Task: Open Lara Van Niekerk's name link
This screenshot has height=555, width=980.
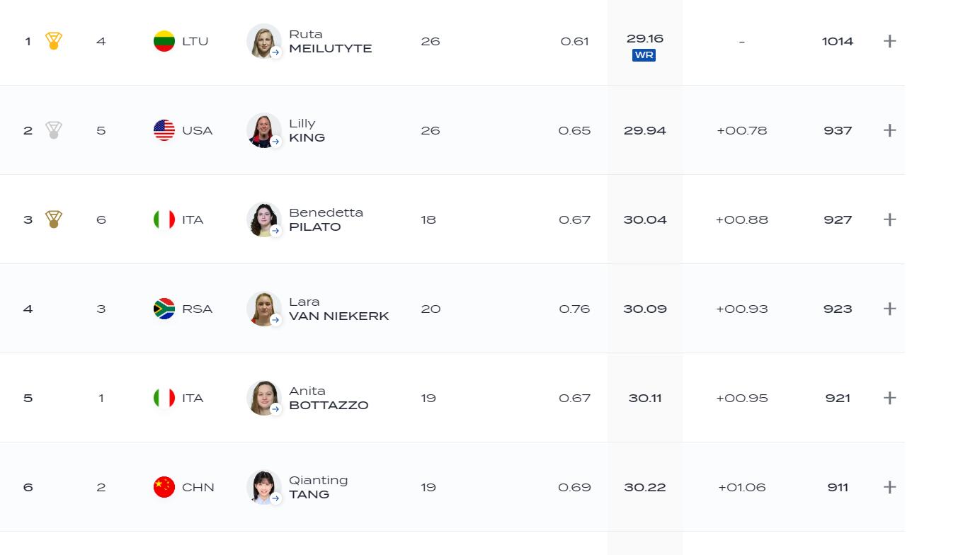Action: [338, 309]
